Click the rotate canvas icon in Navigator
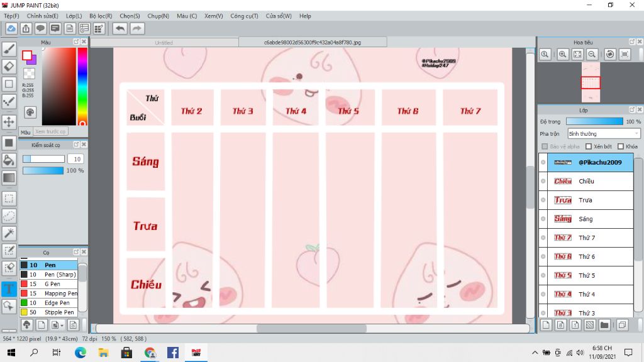This screenshot has height=362, width=644. (610, 54)
